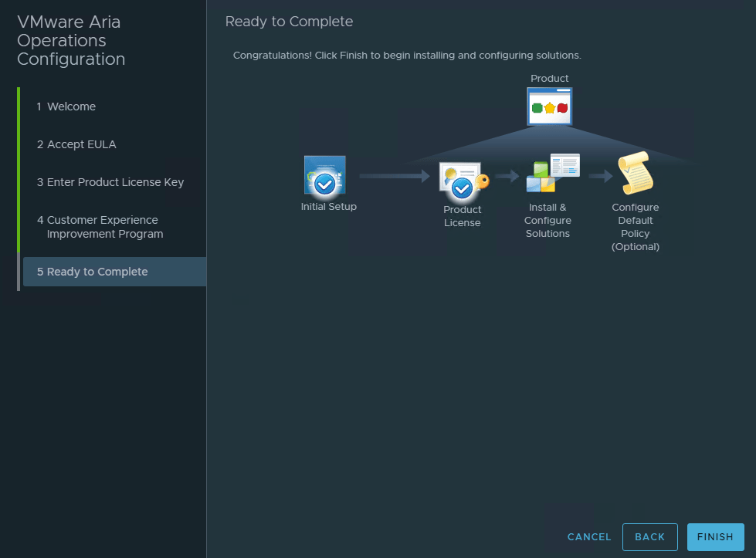Click arrow between Initial Setup and Product License
Image resolution: width=756 pixels, height=558 pixels.
click(x=394, y=177)
